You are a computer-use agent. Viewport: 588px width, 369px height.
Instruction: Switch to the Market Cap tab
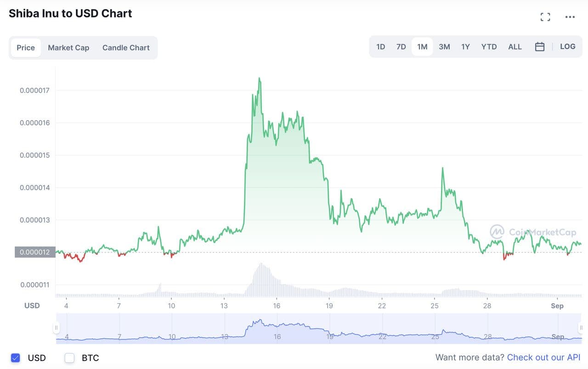pyautogui.click(x=68, y=48)
